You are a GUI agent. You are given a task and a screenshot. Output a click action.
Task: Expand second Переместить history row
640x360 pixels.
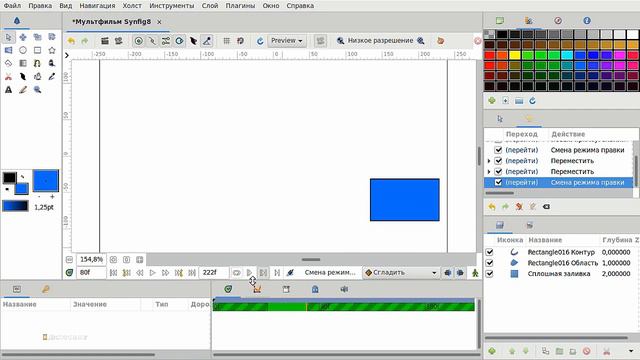489,171
